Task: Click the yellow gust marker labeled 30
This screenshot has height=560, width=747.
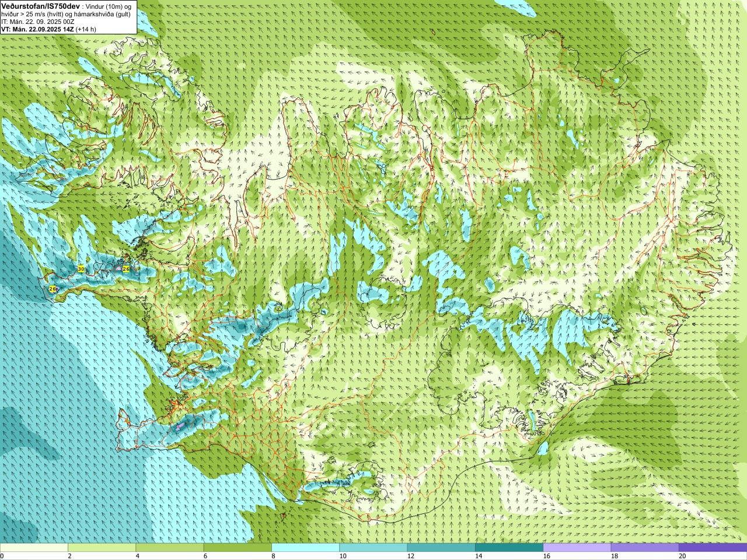Action: point(81,268)
